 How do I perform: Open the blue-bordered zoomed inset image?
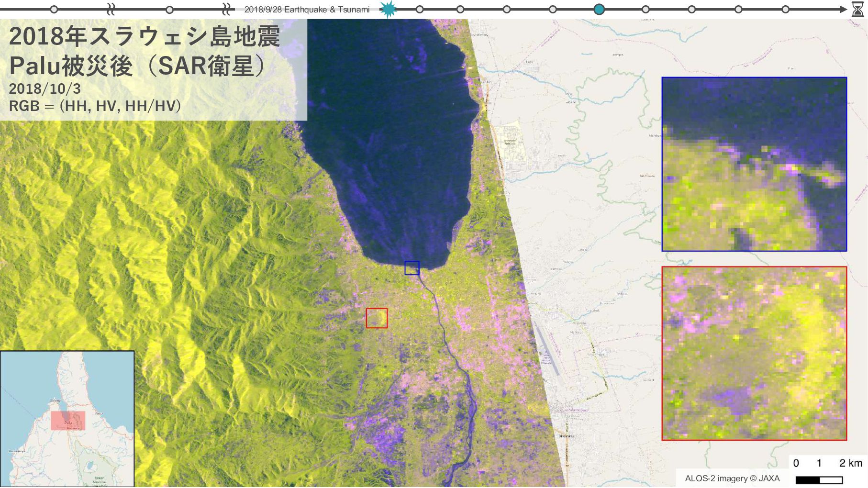[x=754, y=164]
